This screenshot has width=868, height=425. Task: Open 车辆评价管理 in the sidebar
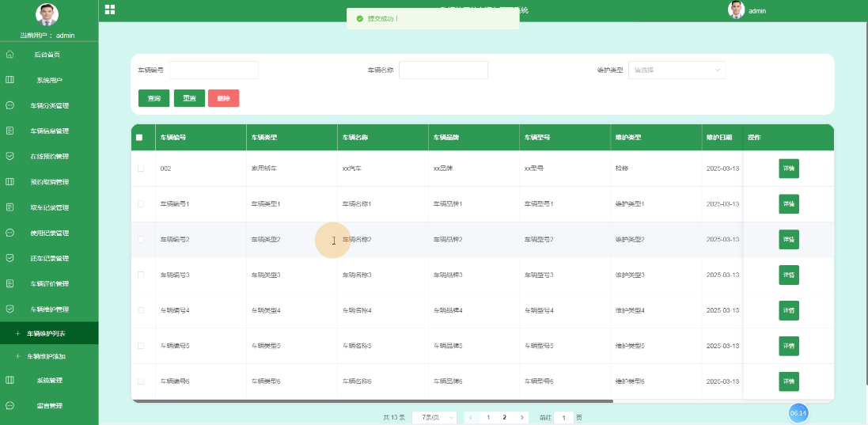pos(49,283)
